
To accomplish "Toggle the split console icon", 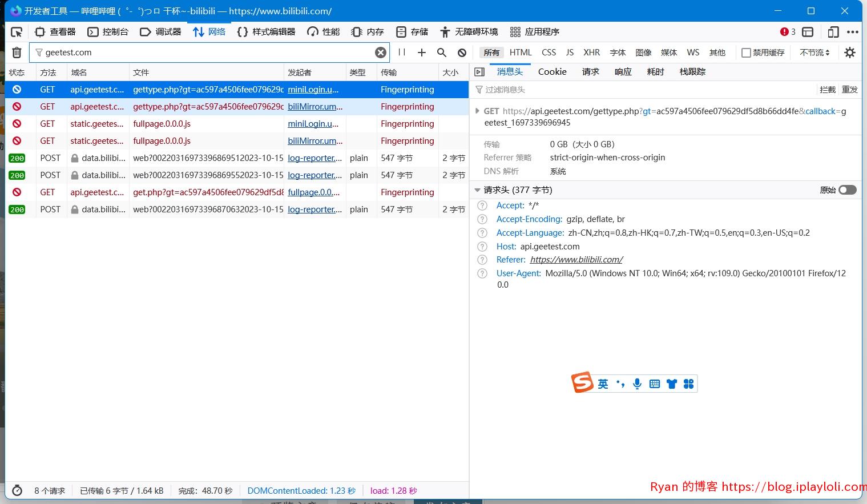I will coord(808,32).
